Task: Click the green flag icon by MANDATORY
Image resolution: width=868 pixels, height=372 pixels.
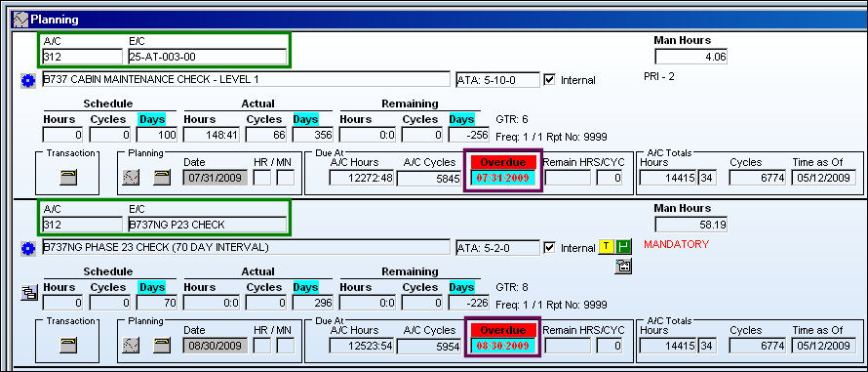Action: 623,247
